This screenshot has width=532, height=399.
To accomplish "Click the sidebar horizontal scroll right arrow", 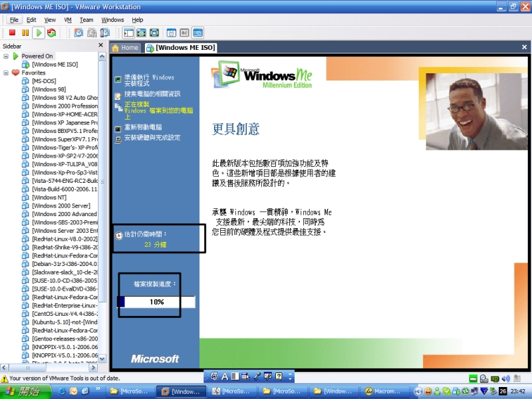I will pos(93,368).
